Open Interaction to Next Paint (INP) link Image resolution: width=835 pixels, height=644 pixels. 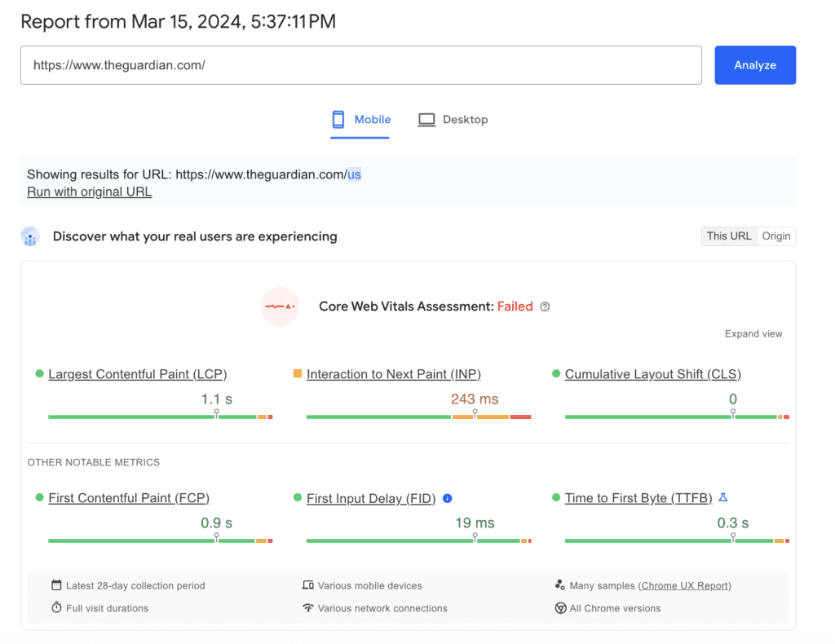click(394, 374)
